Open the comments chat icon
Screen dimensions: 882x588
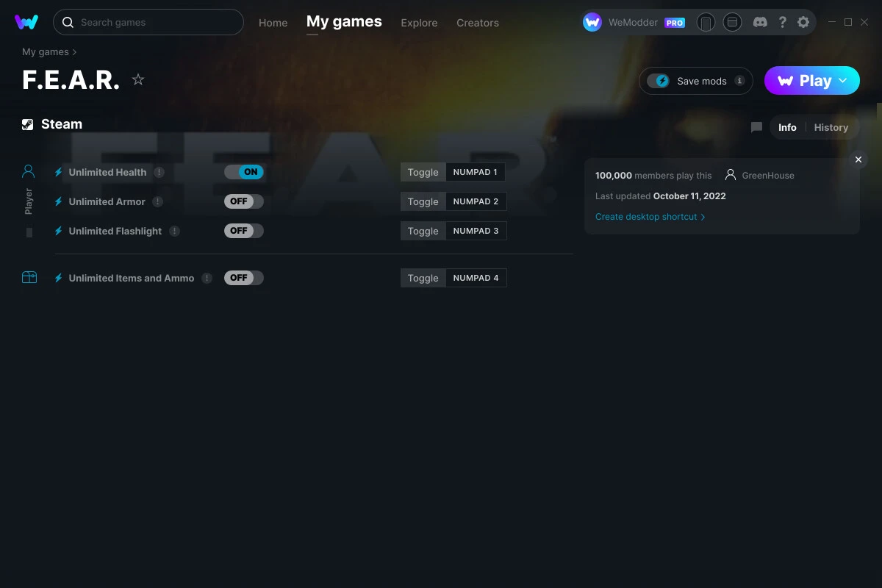click(756, 127)
